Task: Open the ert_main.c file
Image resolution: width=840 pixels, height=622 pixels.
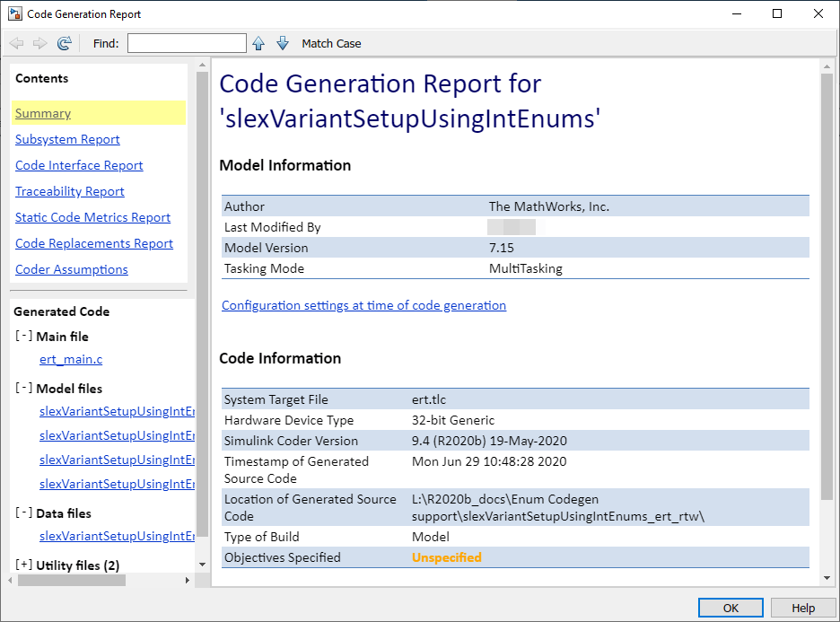Action: click(x=71, y=359)
